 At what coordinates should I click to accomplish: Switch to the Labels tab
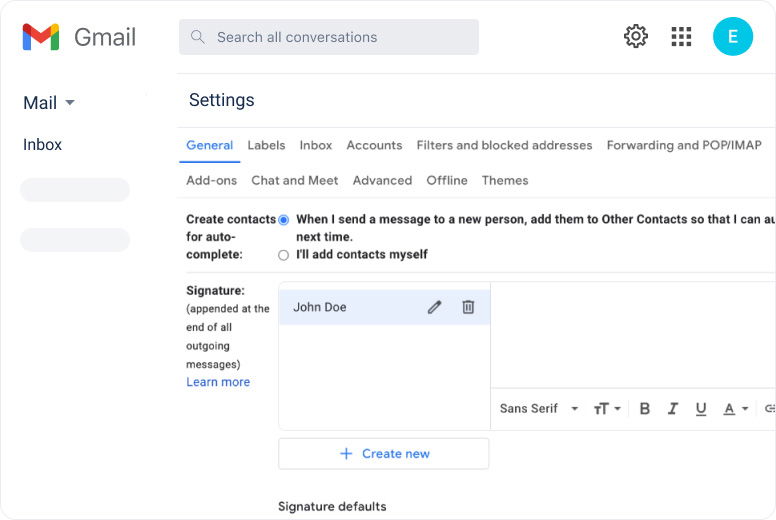266,145
